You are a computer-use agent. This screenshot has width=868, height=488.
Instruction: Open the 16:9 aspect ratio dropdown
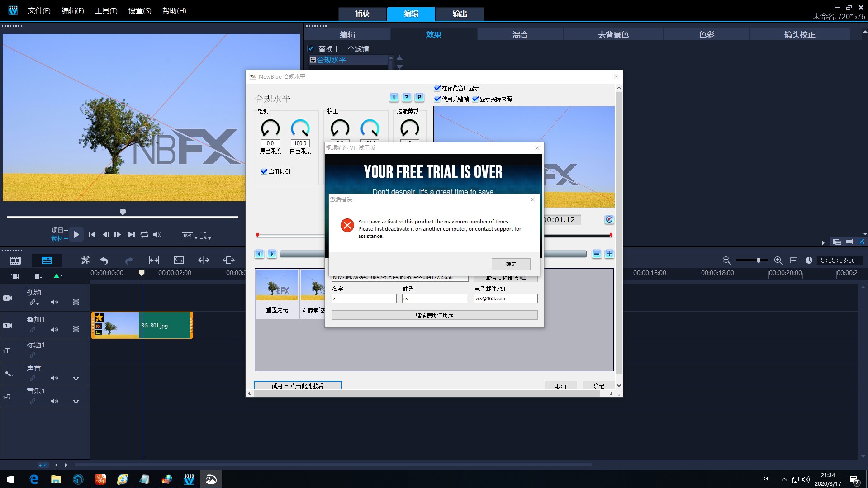pos(190,236)
